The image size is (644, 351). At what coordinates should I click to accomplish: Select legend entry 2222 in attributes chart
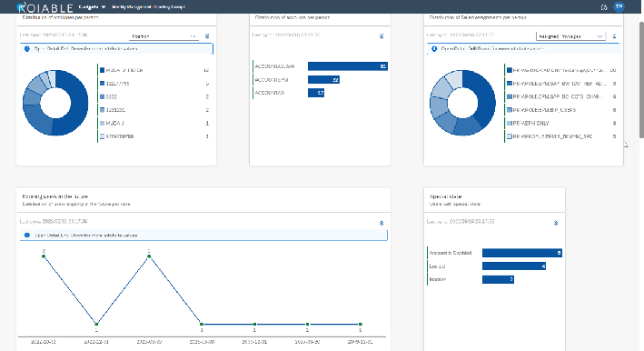point(154,96)
